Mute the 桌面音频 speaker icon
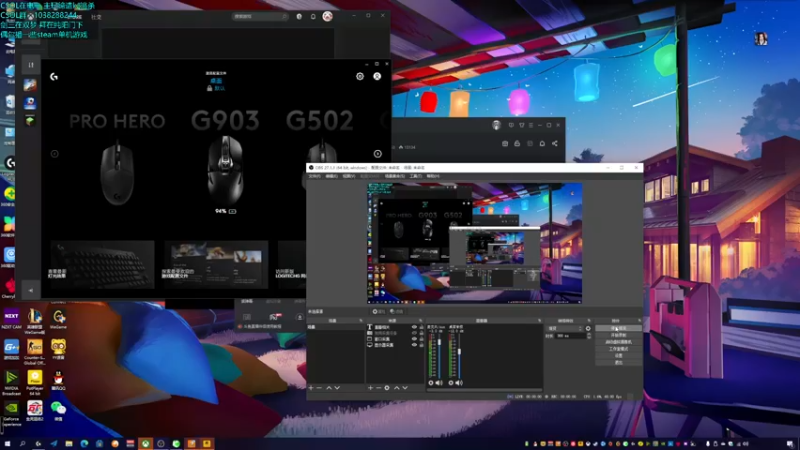The image size is (800, 450). click(x=459, y=383)
